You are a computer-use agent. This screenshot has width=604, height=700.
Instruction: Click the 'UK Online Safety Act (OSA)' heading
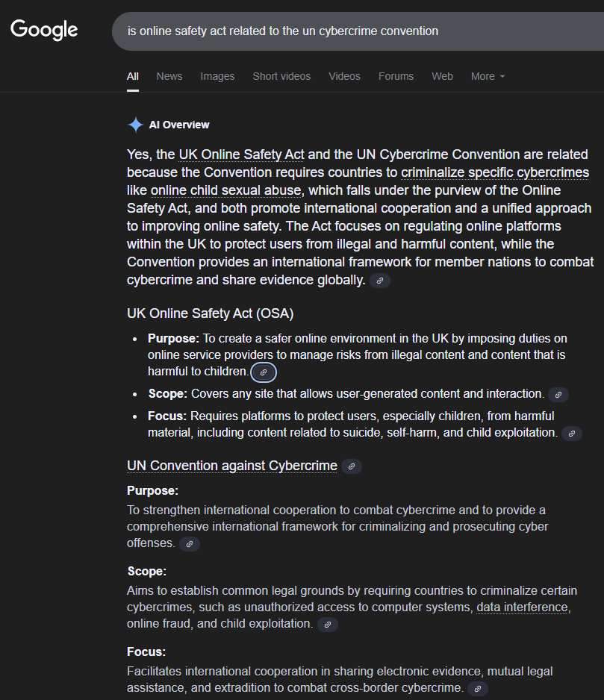[210, 313]
